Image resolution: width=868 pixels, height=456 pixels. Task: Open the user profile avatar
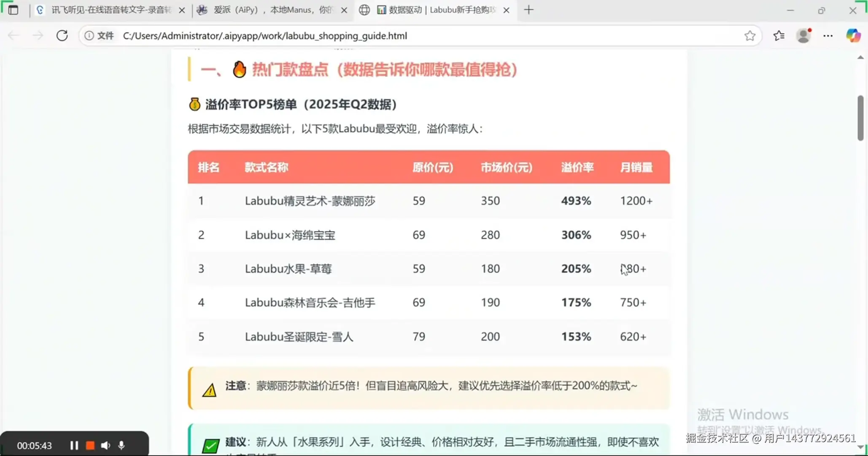(803, 36)
